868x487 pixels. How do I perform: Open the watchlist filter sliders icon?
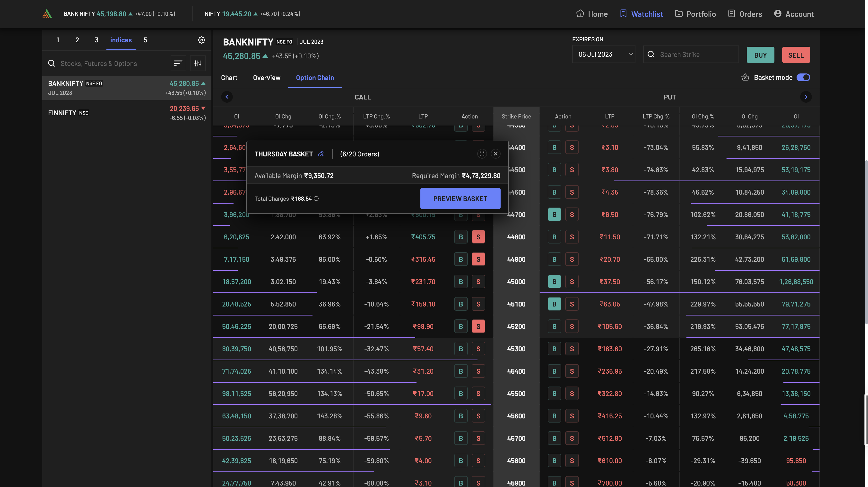pyautogui.click(x=198, y=63)
